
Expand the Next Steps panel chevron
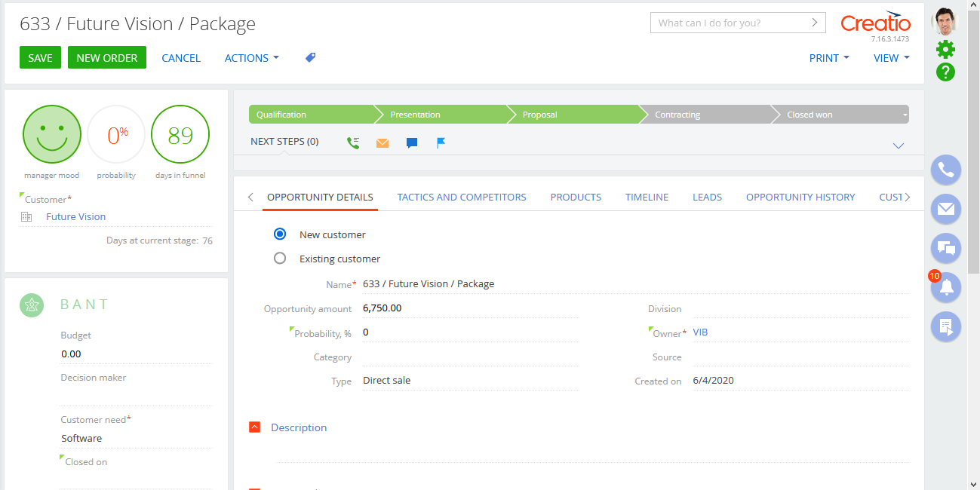[x=898, y=145]
